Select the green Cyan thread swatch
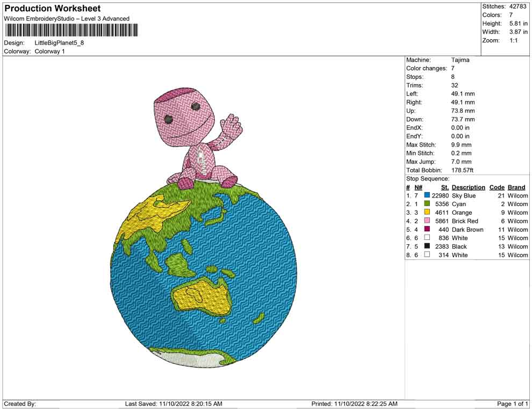The image size is (532, 409). 427,204
